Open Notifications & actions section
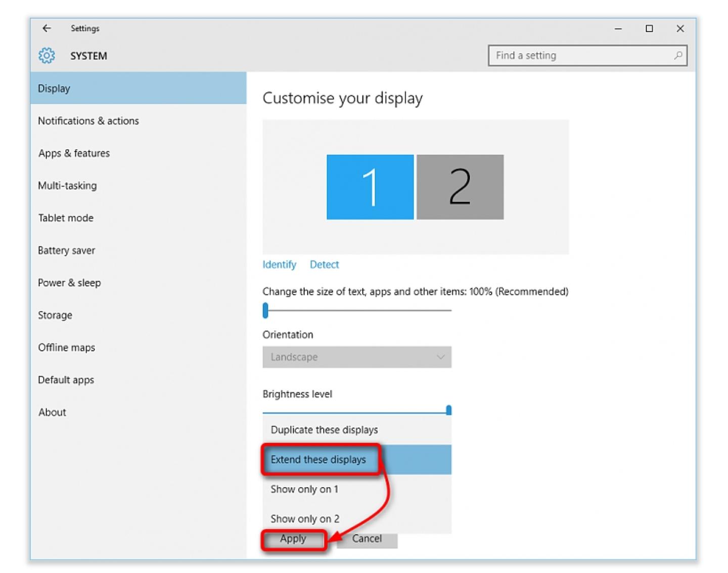This screenshot has height=573, width=728. 88,121
